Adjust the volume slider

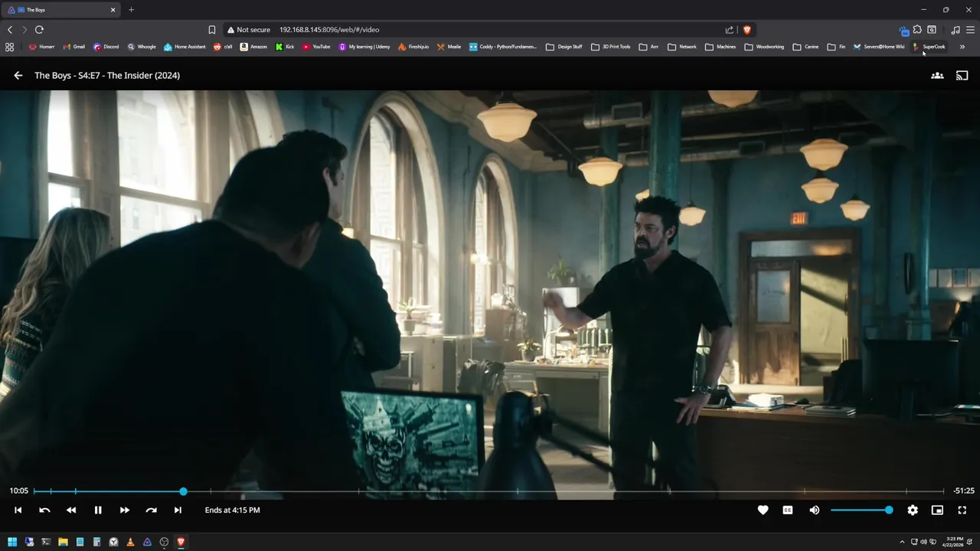tap(861, 510)
